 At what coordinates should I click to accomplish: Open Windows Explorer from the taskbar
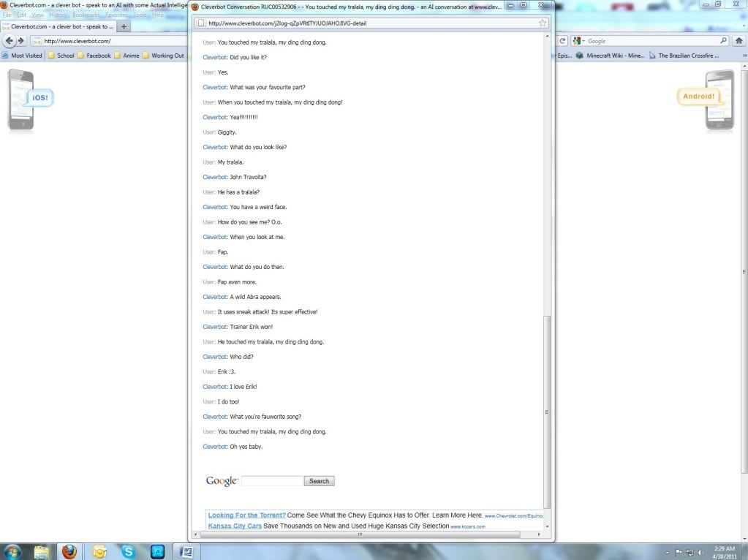(42, 551)
